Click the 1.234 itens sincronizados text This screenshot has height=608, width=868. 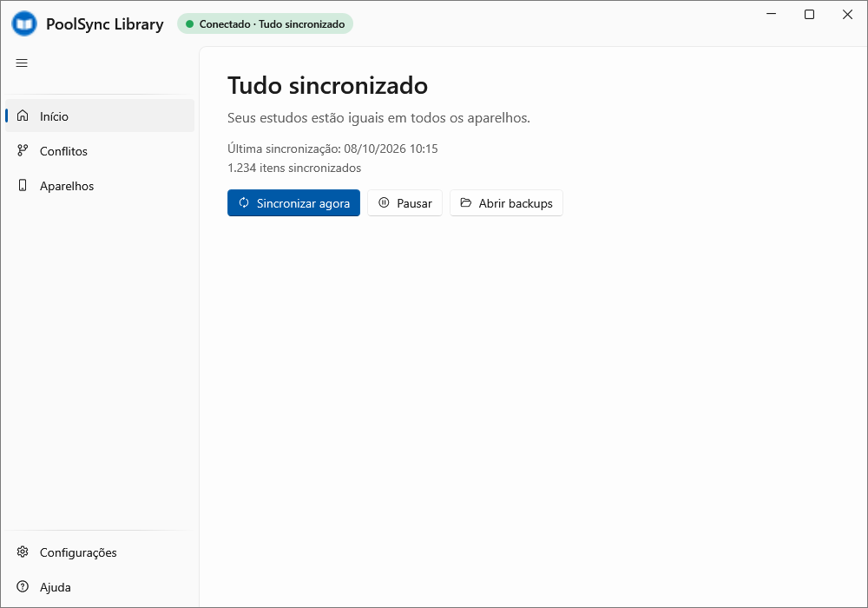click(294, 168)
